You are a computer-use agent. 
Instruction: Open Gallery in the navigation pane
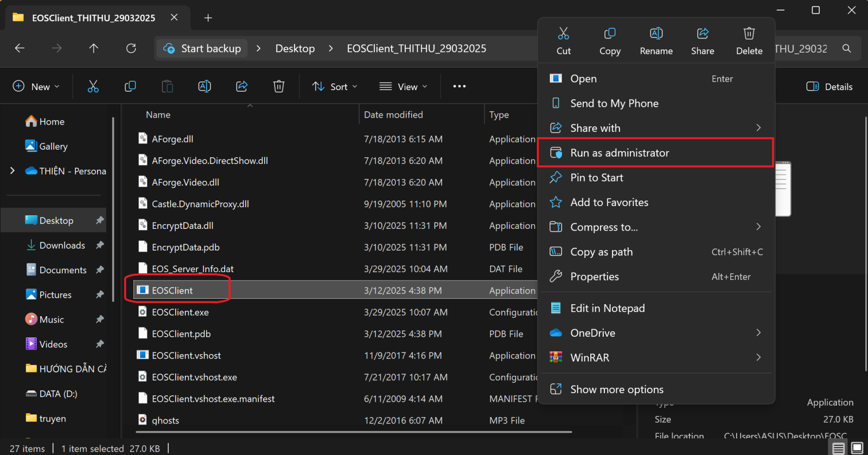pyautogui.click(x=47, y=146)
